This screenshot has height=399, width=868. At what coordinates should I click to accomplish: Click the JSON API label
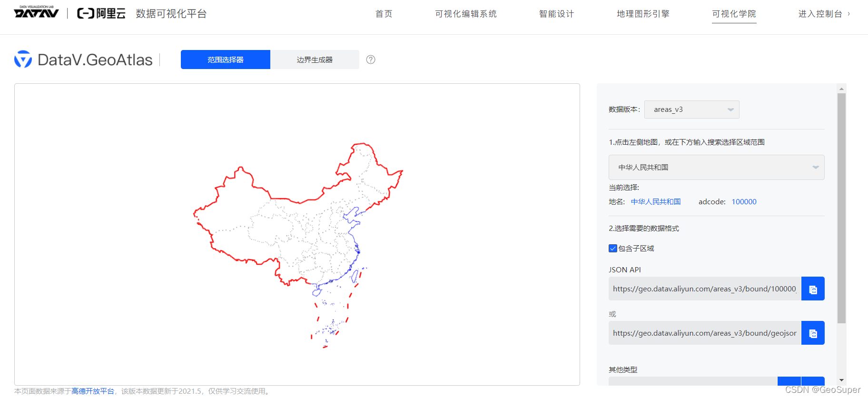click(x=625, y=269)
